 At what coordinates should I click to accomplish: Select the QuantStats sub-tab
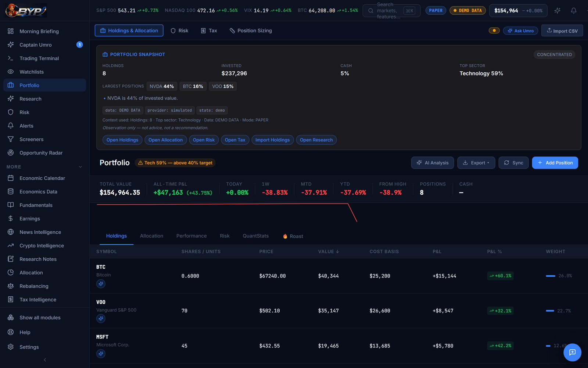click(255, 236)
